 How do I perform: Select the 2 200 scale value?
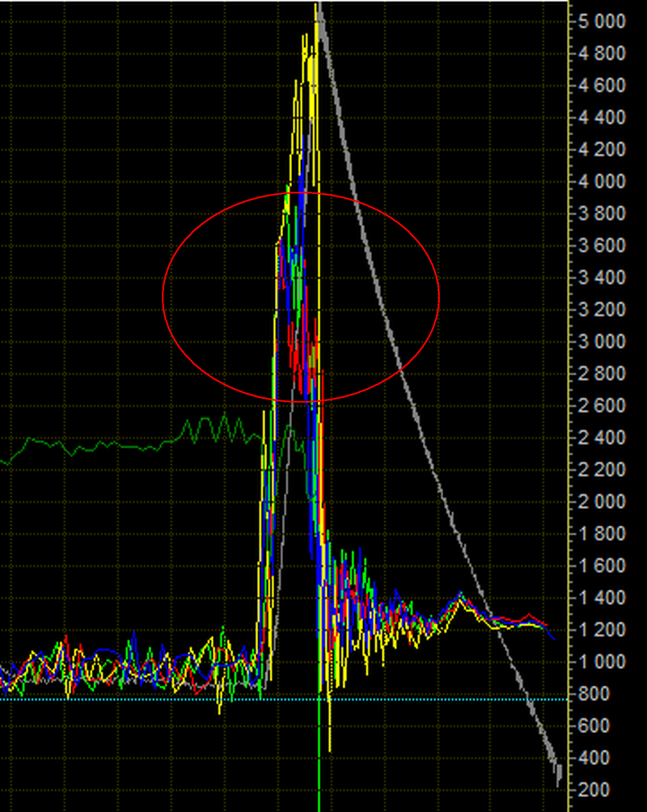tap(603, 470)
